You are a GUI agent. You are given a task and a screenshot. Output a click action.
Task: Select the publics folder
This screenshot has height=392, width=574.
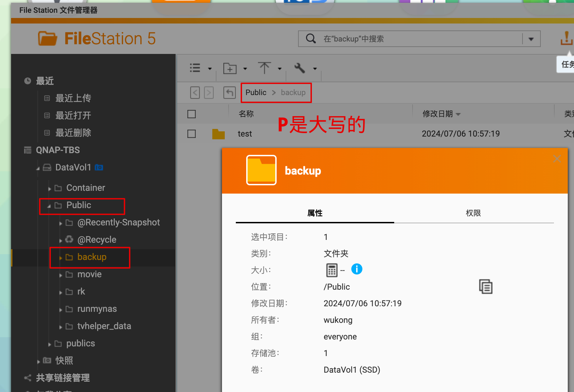pyautogui.click(x=81, y=343)
